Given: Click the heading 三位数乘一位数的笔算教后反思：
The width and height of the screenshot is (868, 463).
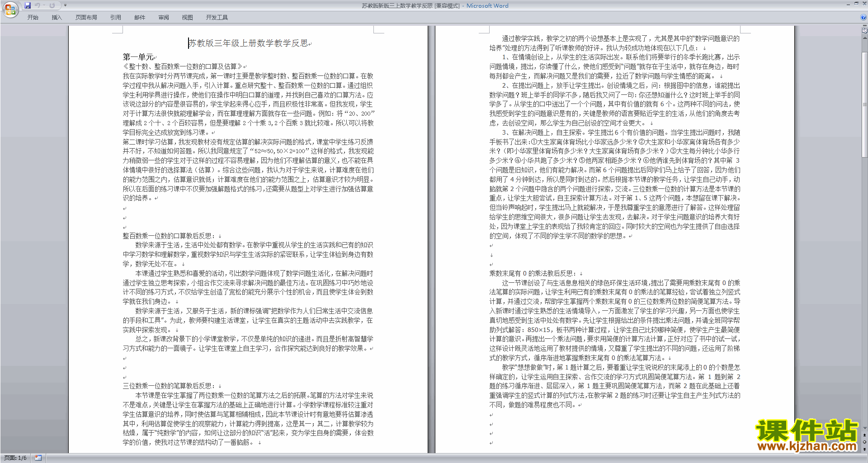Looking at the screenshot, I should [170, 386].
